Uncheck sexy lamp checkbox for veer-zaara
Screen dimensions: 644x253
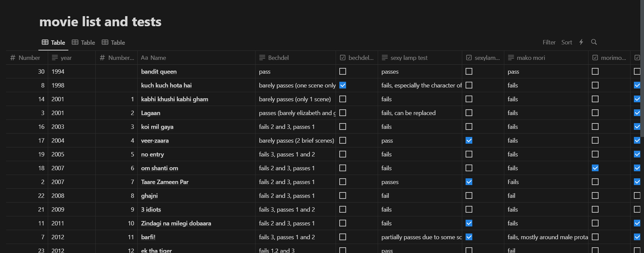coord(469,140)
